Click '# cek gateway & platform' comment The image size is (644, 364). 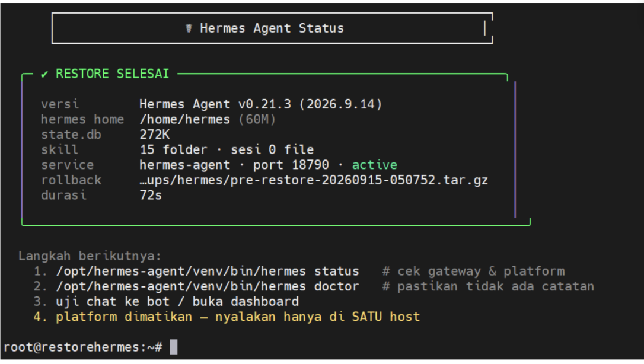pyautogui.click(x=474, y=272)
